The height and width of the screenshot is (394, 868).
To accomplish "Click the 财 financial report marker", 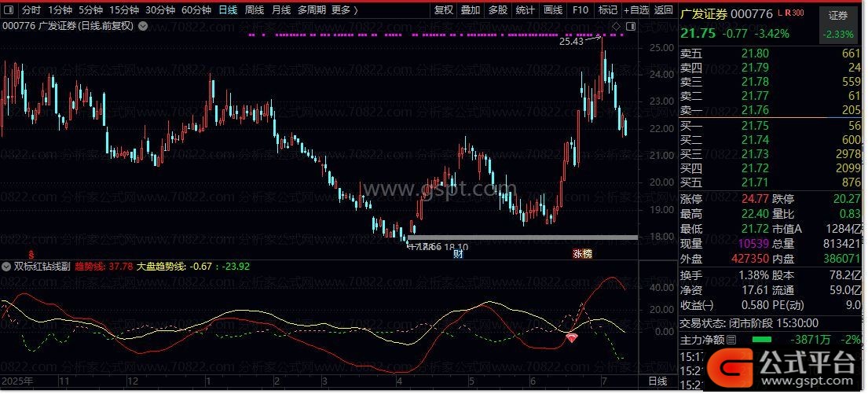I will tap(458, 254).
